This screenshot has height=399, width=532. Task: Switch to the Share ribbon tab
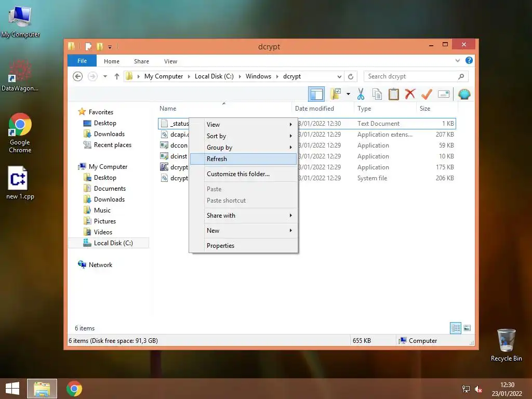[x=141, y=61]
